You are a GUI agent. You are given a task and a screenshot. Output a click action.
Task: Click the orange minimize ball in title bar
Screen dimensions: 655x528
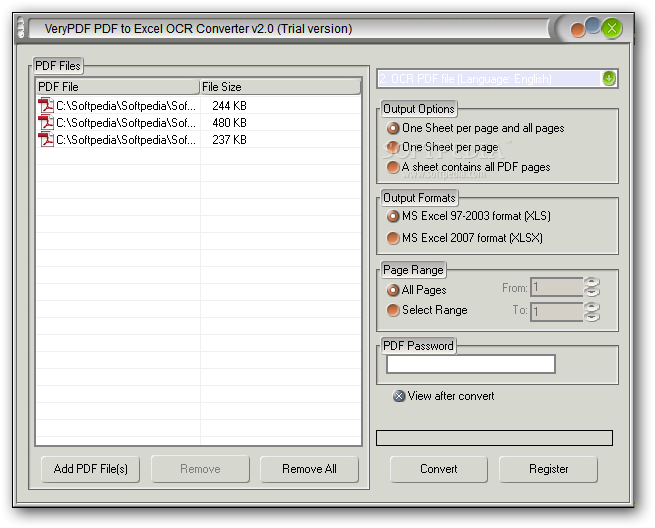pyautogui.click(x=578, y=30)
